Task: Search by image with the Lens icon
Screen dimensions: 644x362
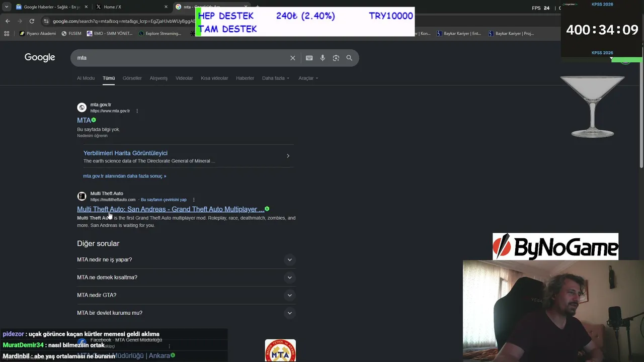Action: 336,58
